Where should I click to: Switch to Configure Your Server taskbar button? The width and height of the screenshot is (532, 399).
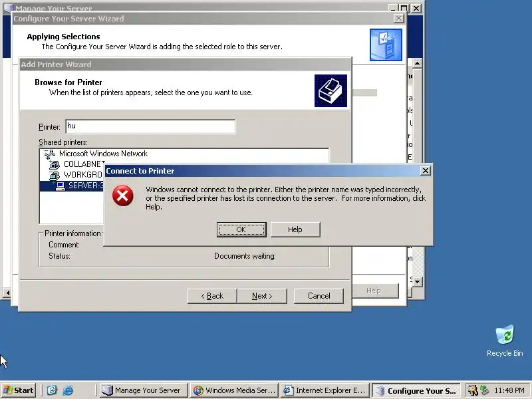(x=416, y=390)
